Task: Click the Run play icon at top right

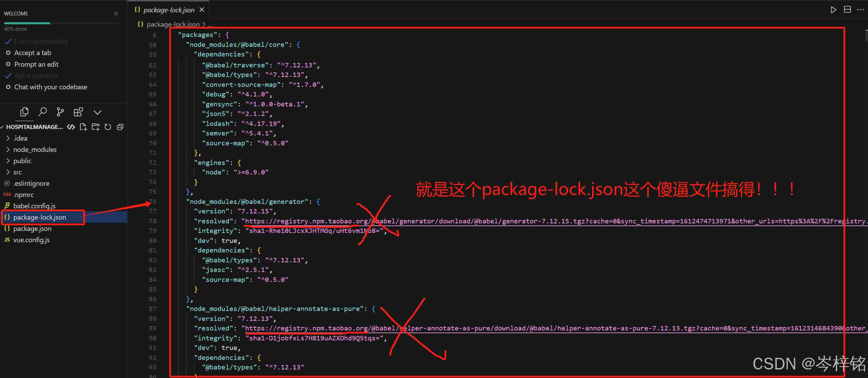Action: [x=833, y=10]
